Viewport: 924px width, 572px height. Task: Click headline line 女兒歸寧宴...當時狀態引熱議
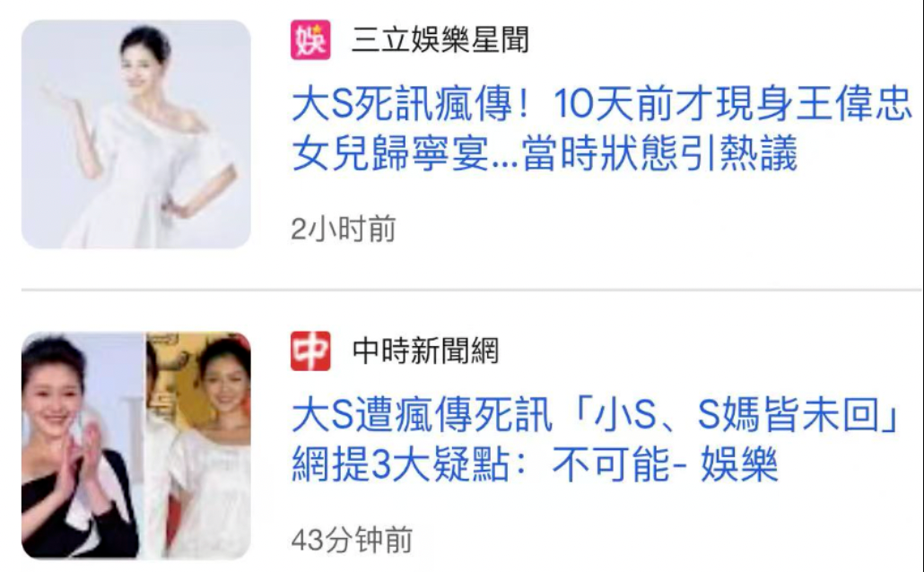[x=545, y=153]
